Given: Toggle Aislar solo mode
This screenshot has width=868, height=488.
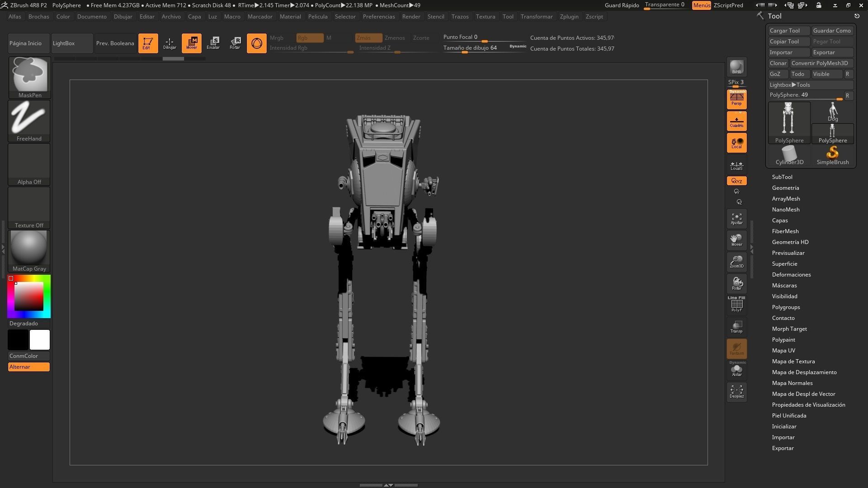Looking at the screenshot, I should pyautogui.click(x=736, y=370).
